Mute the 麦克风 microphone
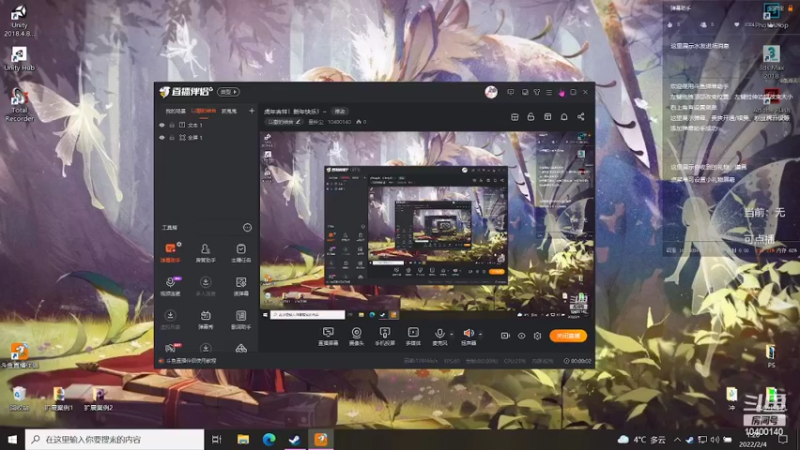Image resolution: width=800 pixels, height=450 pixels. tap(439, 336)
